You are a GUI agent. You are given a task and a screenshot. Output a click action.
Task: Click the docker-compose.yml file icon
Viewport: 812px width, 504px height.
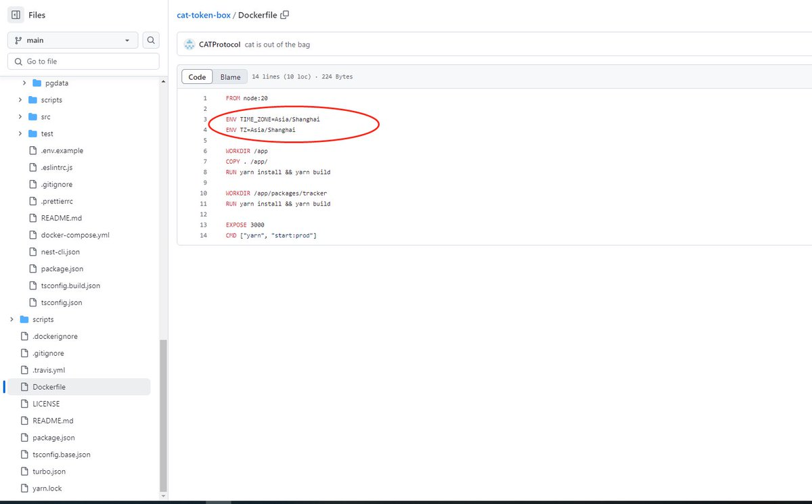pos(32,235)
